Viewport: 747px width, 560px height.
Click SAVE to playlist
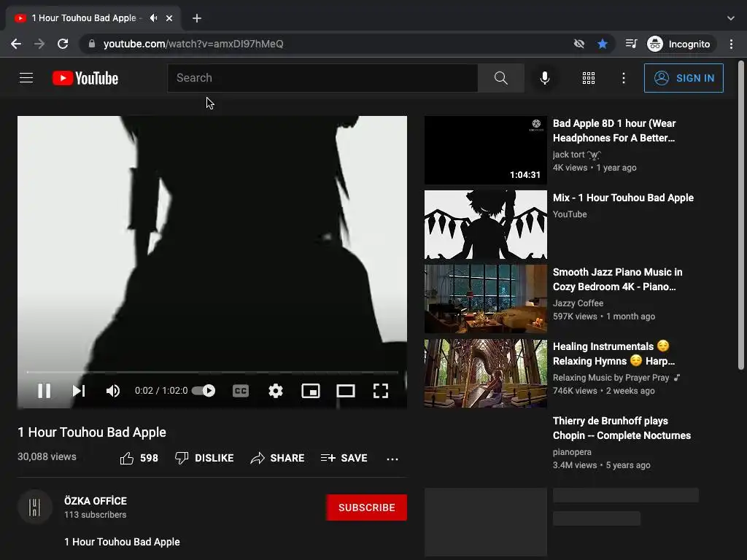tap(344, 458)
